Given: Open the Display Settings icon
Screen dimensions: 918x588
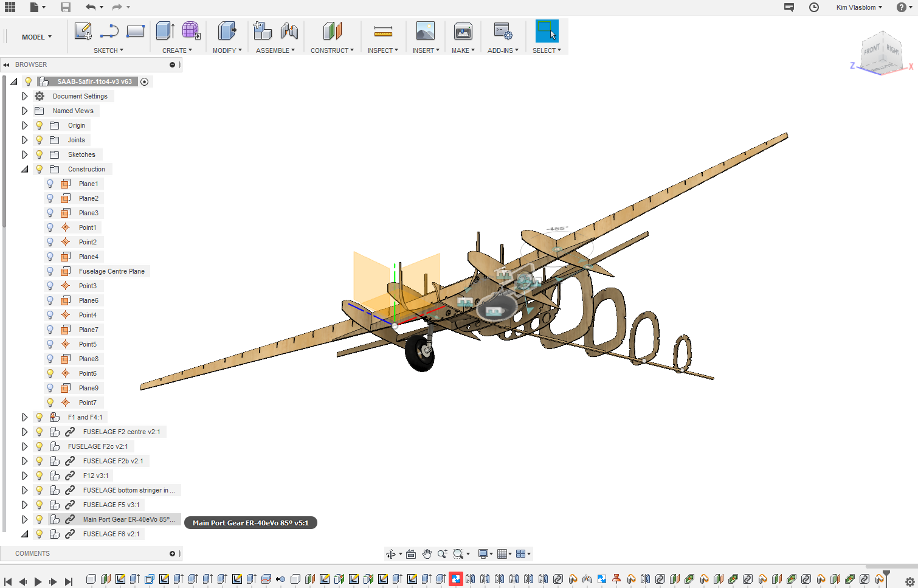Looking at the screenshot, I should [483, 554].
